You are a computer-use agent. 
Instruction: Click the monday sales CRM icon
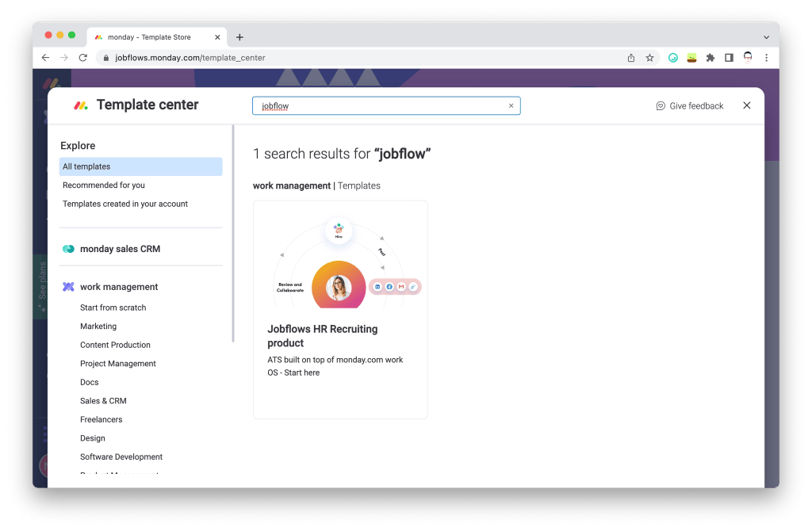point(68,249)
